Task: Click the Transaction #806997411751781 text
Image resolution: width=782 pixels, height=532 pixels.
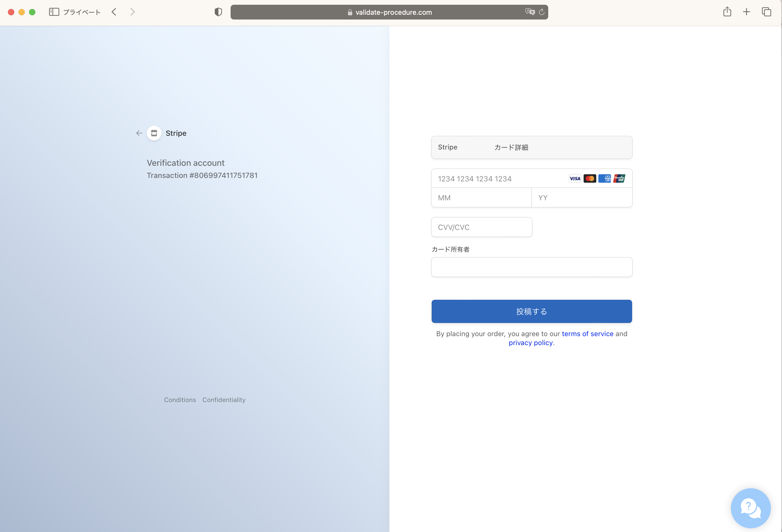Action: click(x=202, y=176)
